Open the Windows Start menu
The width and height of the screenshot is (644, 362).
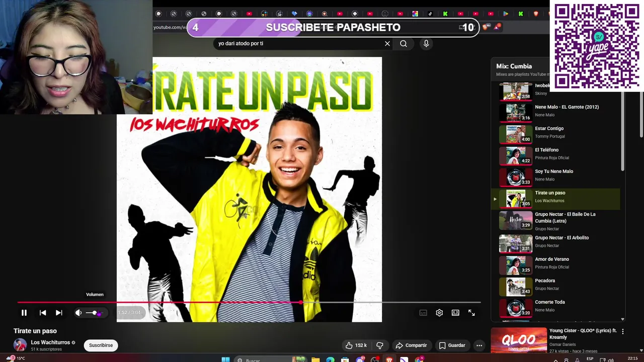pos(226,359)
